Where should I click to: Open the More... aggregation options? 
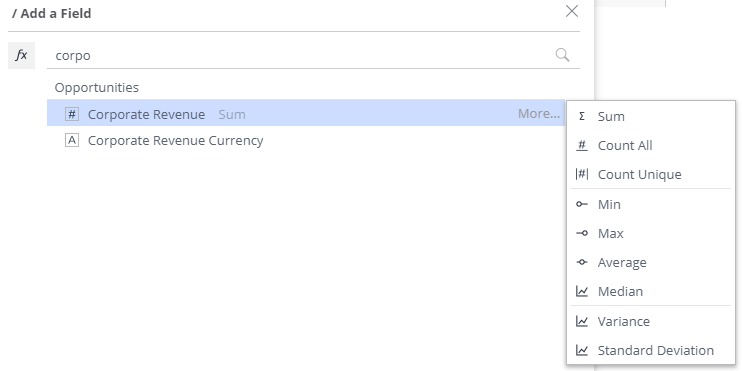coord(539,114)
